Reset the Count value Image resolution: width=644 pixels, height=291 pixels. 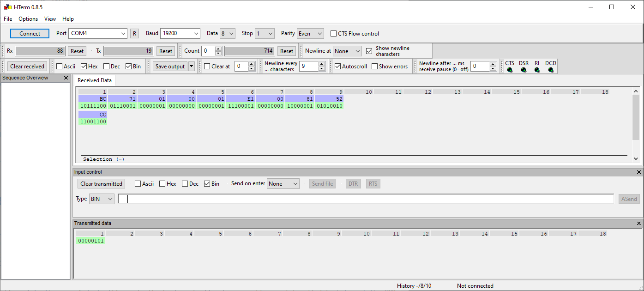[x=287, y=51]
